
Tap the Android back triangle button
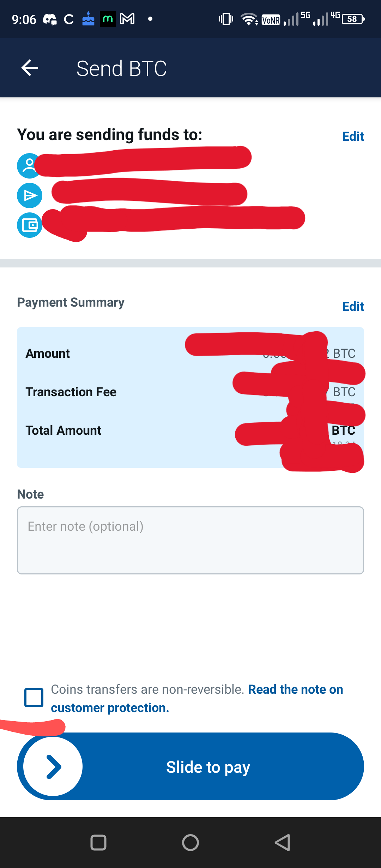[283, 843]
